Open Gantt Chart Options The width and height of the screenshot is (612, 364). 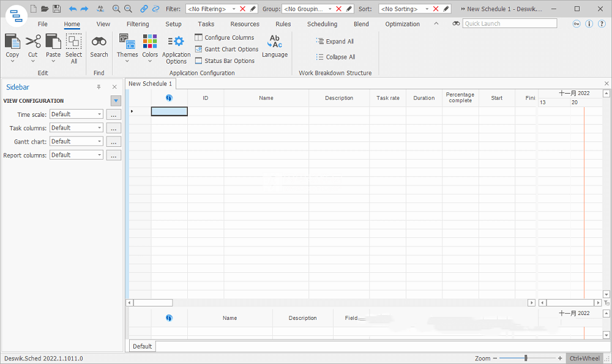coord(227,49)
